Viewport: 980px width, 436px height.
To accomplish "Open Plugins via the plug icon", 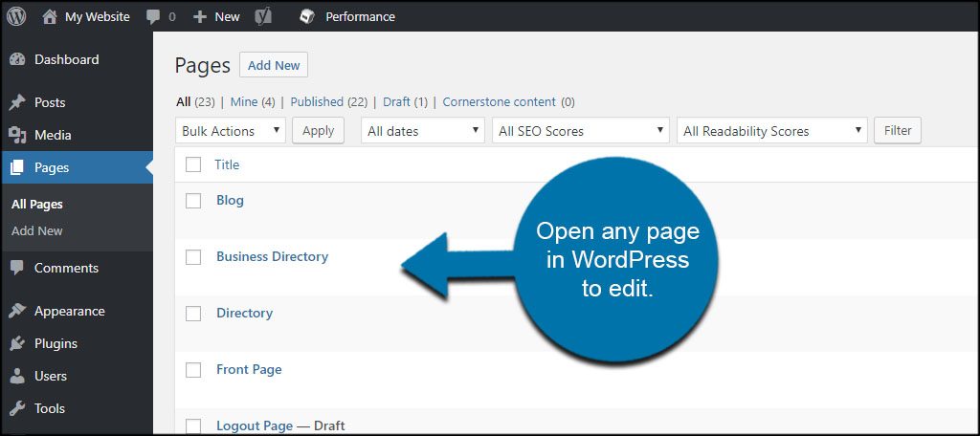I will [x=17, y=343].
